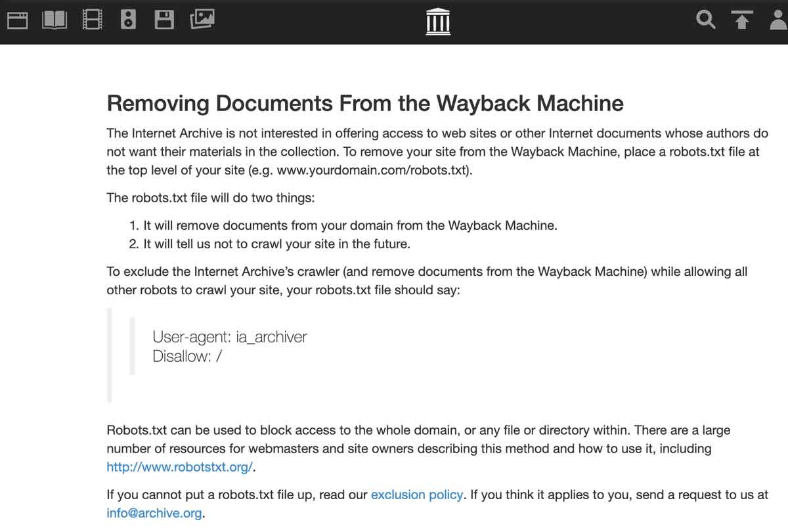Open the Video film strip icon
The image size is (788, 532).
coord(92,20)
